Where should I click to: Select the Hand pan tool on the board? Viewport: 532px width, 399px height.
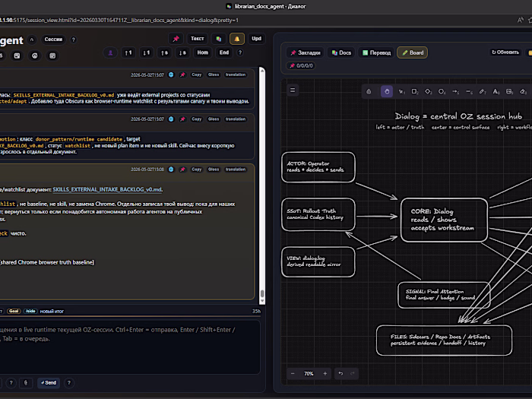[x=387, y=91]
